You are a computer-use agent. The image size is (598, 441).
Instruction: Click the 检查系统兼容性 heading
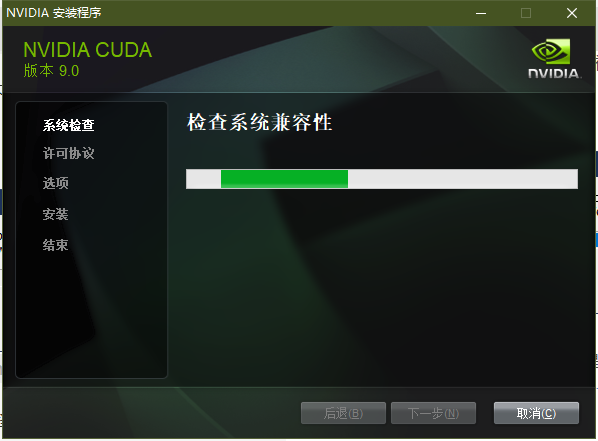click(x=260, y=122)
